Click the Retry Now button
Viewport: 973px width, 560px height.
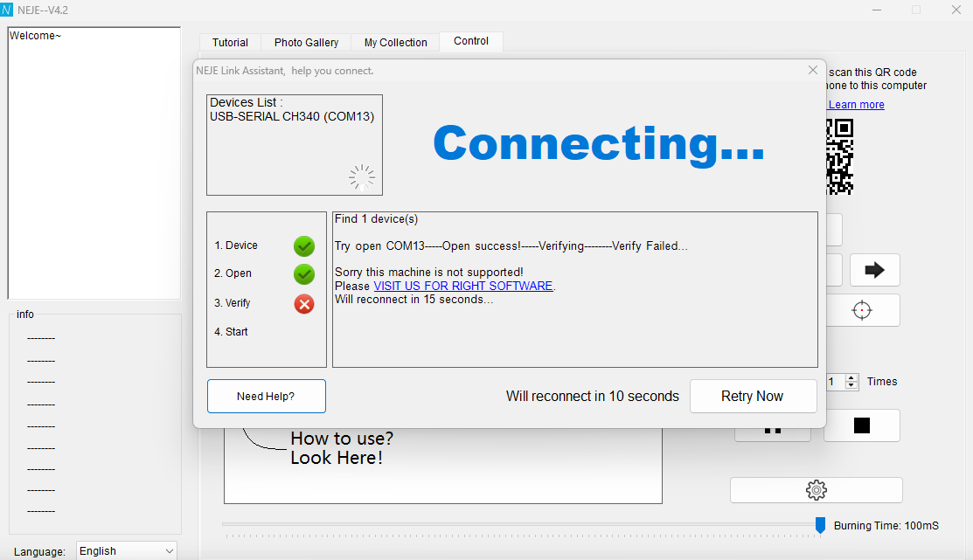coord(752,396)
